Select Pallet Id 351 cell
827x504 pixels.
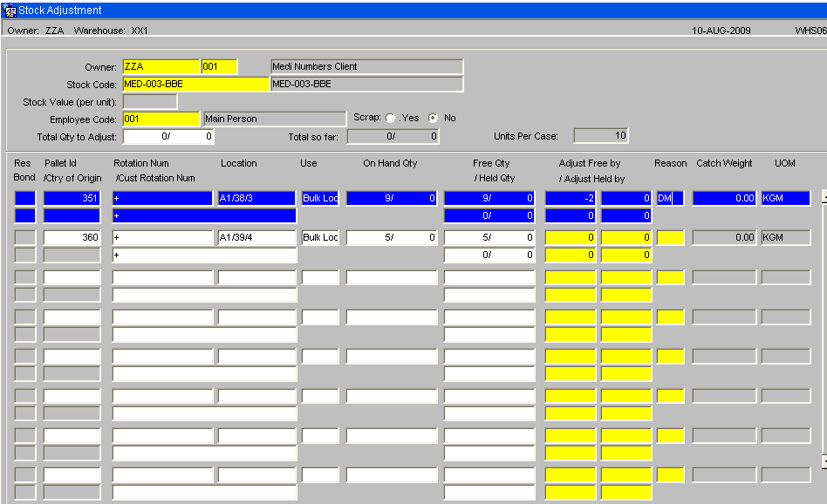pyautogui.click(x=72, y=198)
